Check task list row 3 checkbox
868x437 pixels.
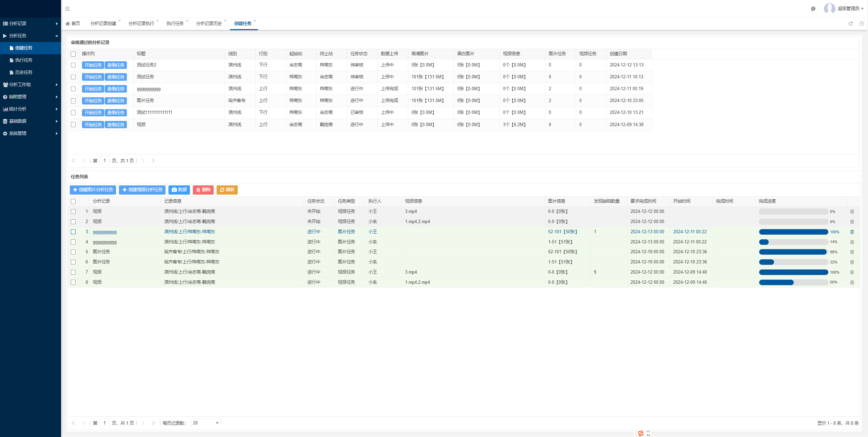pos(73,232)
